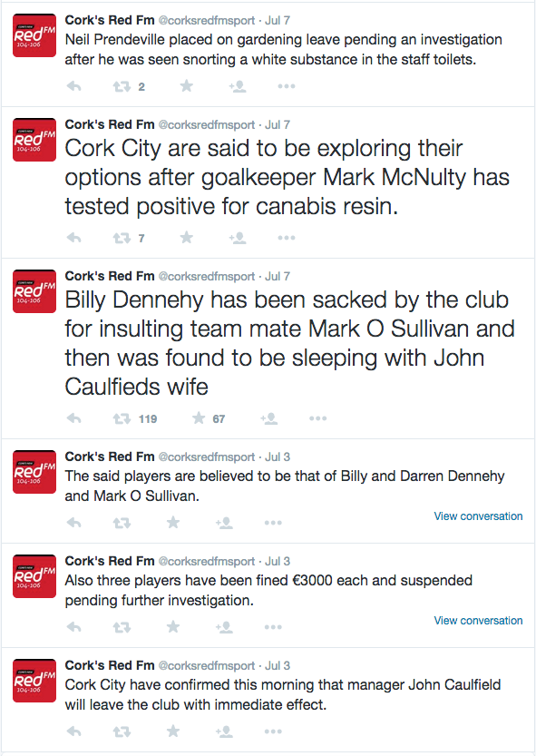The image size is (536, 756).
Task: View conversation for the suspended players tweet
Action: 477,620
